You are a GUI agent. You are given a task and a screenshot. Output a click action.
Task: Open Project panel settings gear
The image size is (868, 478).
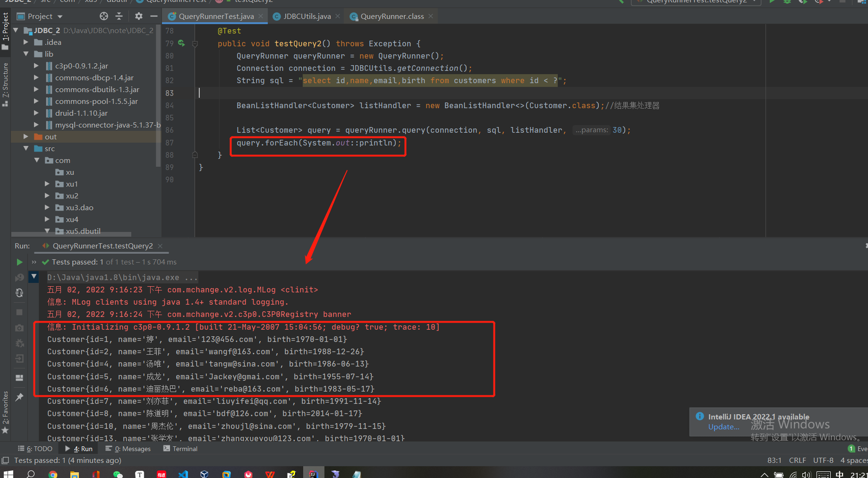[x=138, y=16]
